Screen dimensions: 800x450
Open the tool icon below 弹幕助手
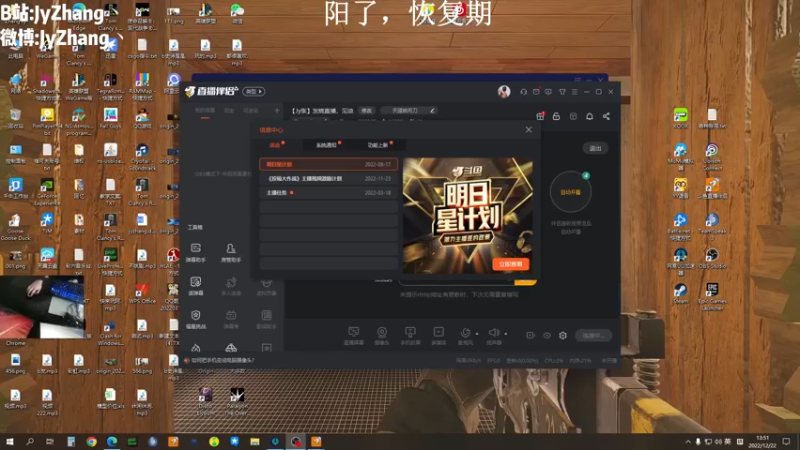[x=196, y=286]
